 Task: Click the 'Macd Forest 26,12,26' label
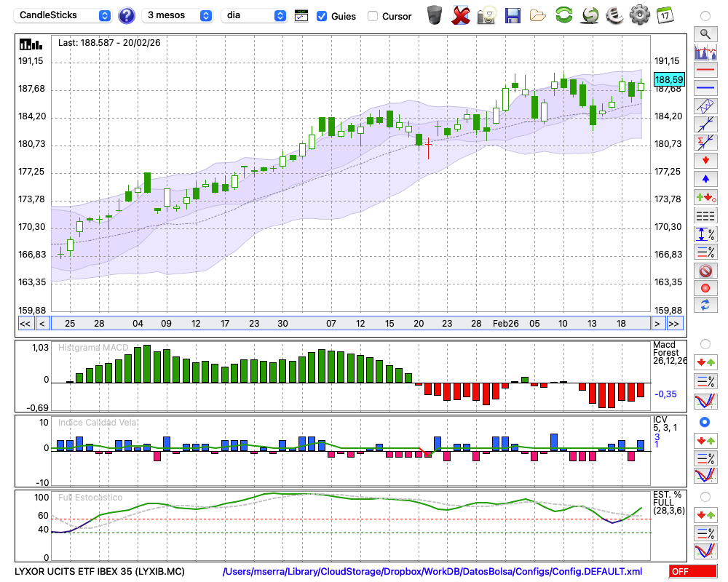pyautogui.click(x=669, y=353)
